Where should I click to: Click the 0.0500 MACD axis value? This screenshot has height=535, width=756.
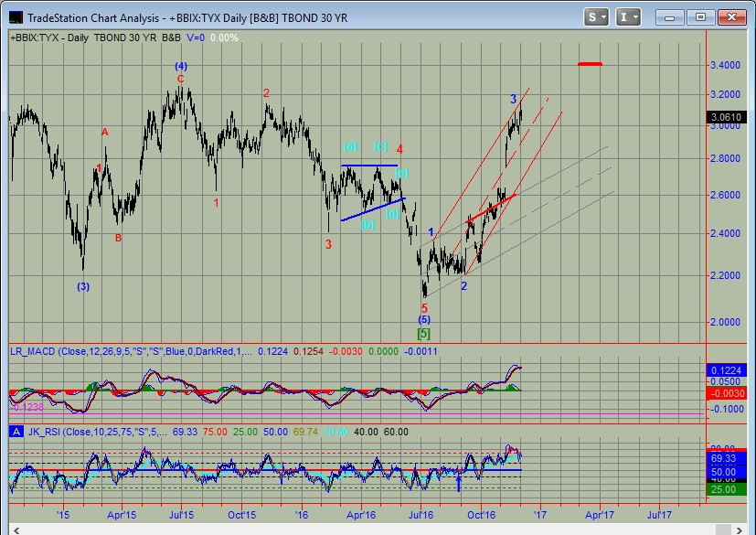point(726,382)
